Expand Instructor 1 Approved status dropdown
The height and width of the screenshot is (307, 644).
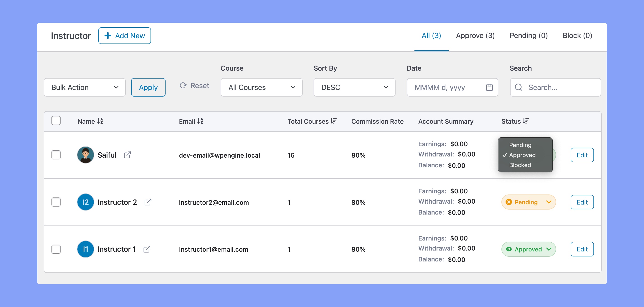click(529, 249)
